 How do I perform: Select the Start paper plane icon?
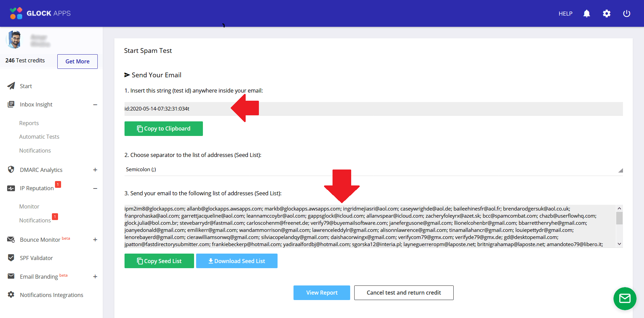coord(11,86)
